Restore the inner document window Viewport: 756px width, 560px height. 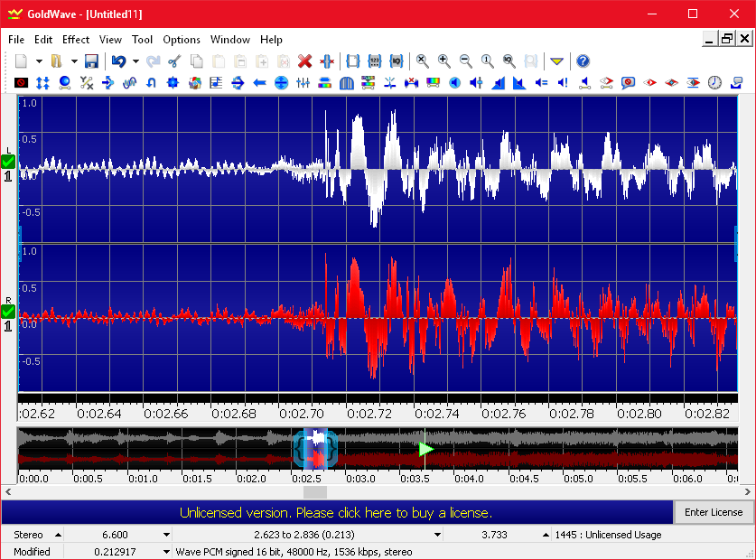point(726,38)
